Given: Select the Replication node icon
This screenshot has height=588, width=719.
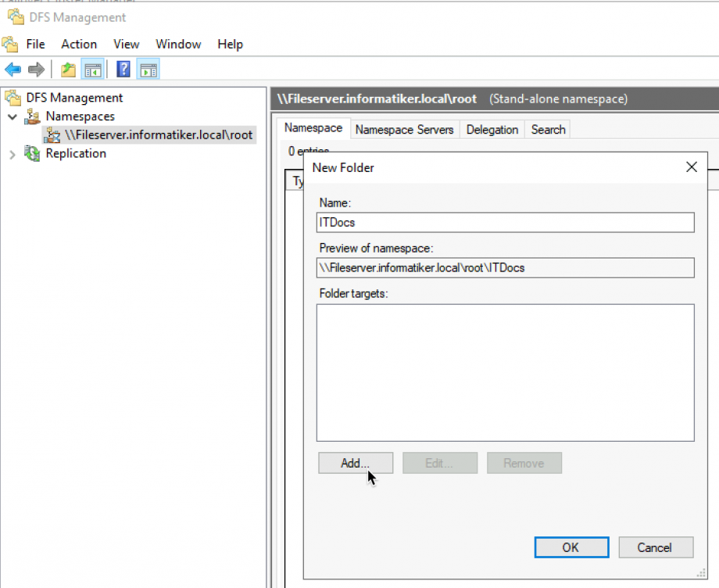Looking at the screenshot, I should [x=32, y=153].
